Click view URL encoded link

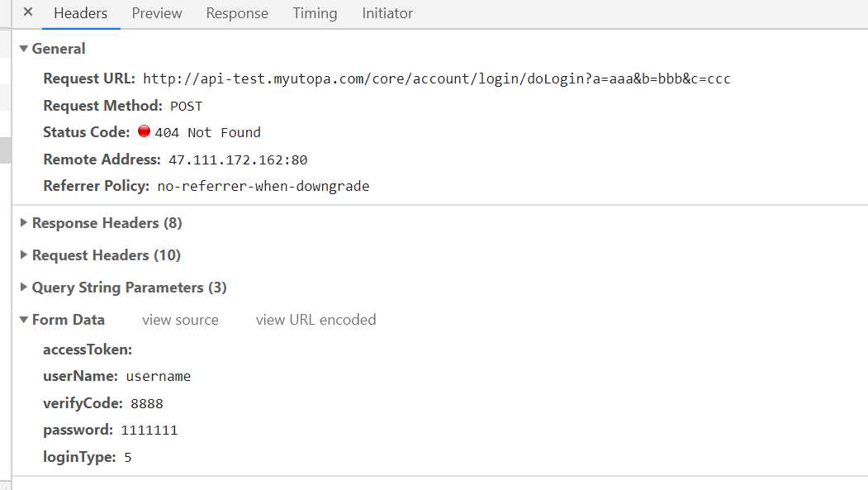(315, 320)
